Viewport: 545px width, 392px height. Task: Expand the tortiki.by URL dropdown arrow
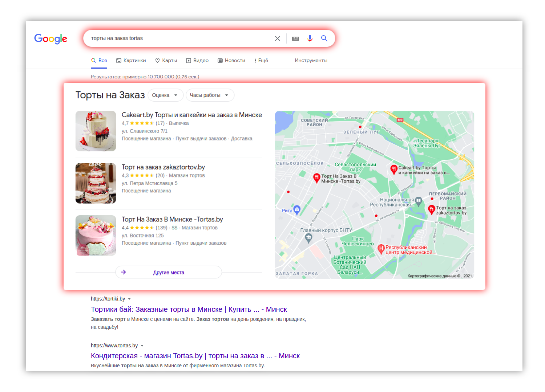coord(129,299)
